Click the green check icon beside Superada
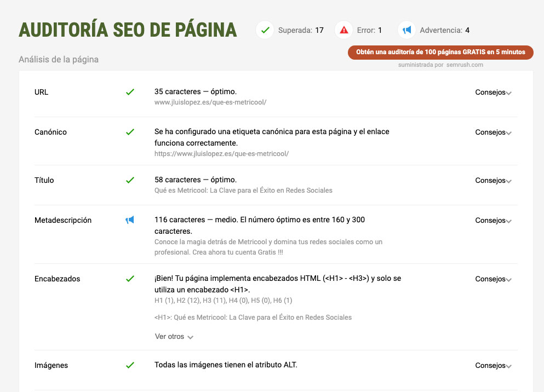Screen dimensions: 544x392 [x=265, y=30]
